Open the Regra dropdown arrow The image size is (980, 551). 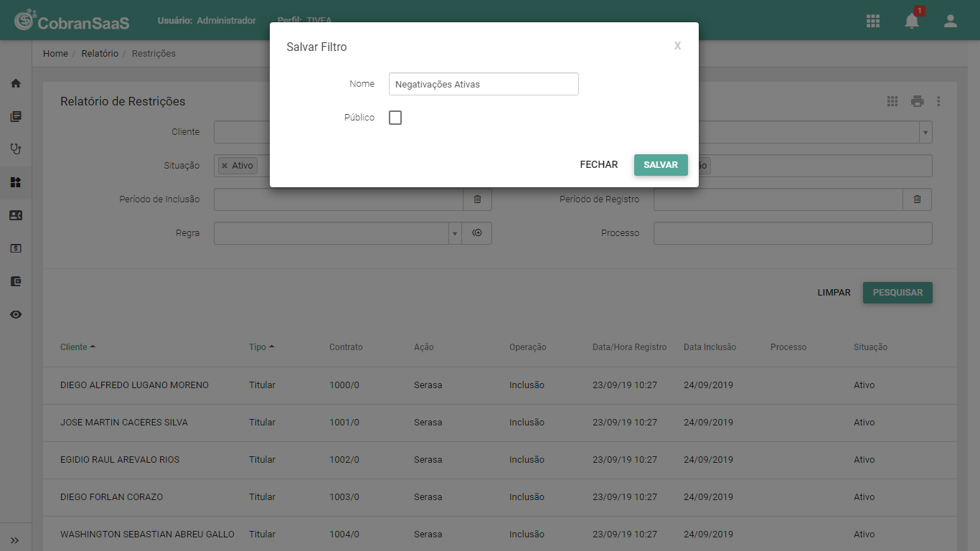(x=454, y=233)
